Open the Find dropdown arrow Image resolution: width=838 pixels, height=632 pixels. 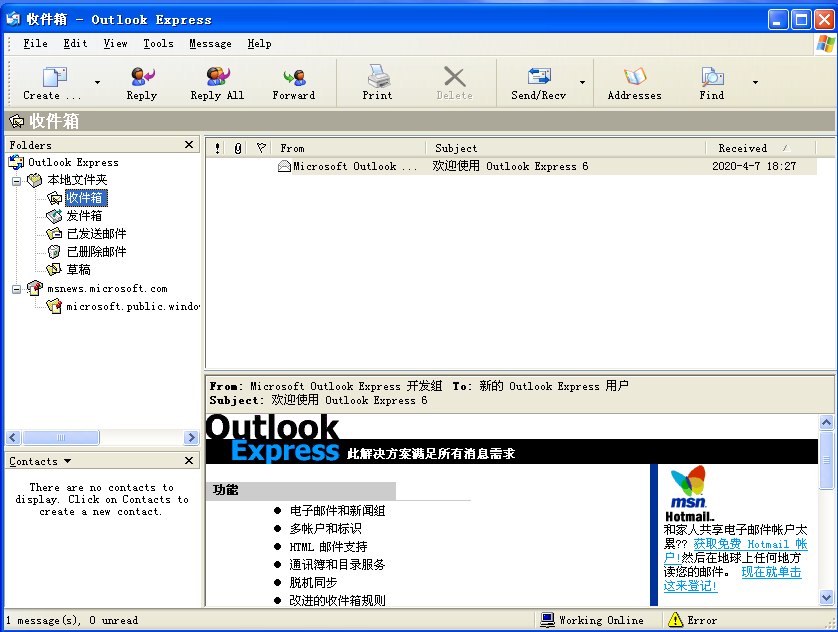pyautogui.click(x=755, y=82)
